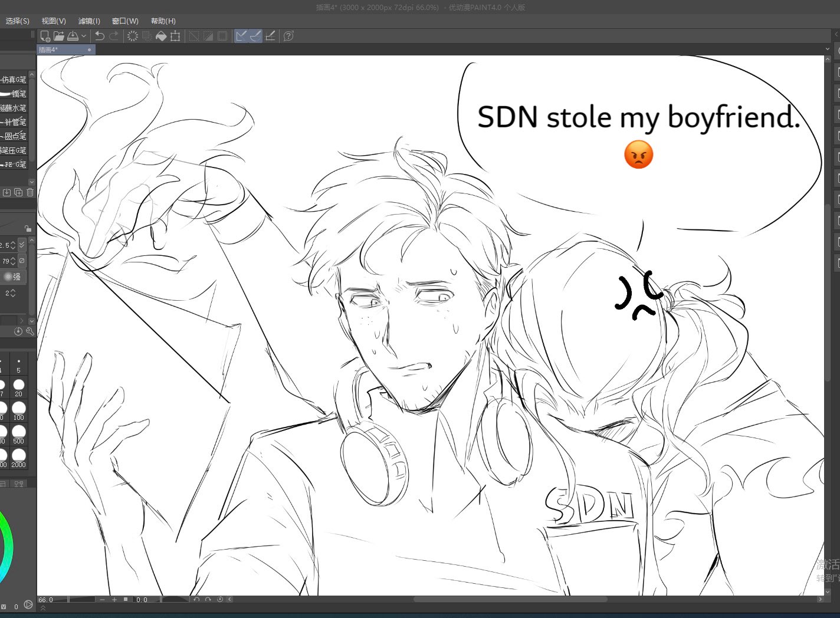This screenshot has width=840, height=618.
Task: Open opacity dynamics button beside 79
Action: 22,260
